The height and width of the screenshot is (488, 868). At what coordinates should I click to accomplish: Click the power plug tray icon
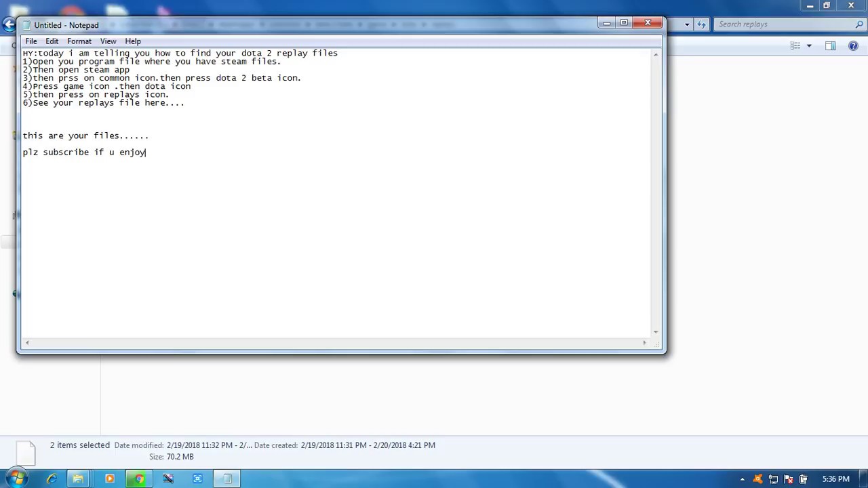[804, 479]
